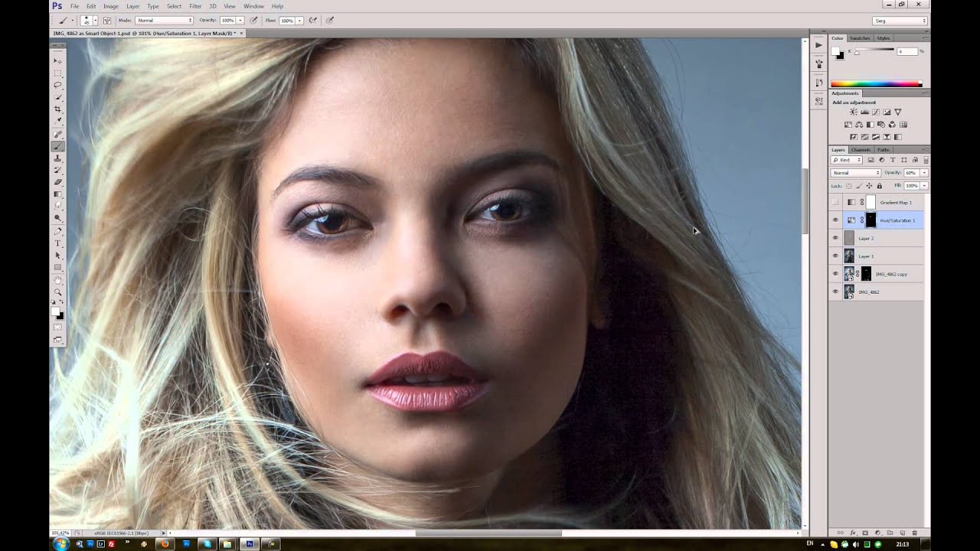Open the Windows Start menu

[x=61, y=544]
